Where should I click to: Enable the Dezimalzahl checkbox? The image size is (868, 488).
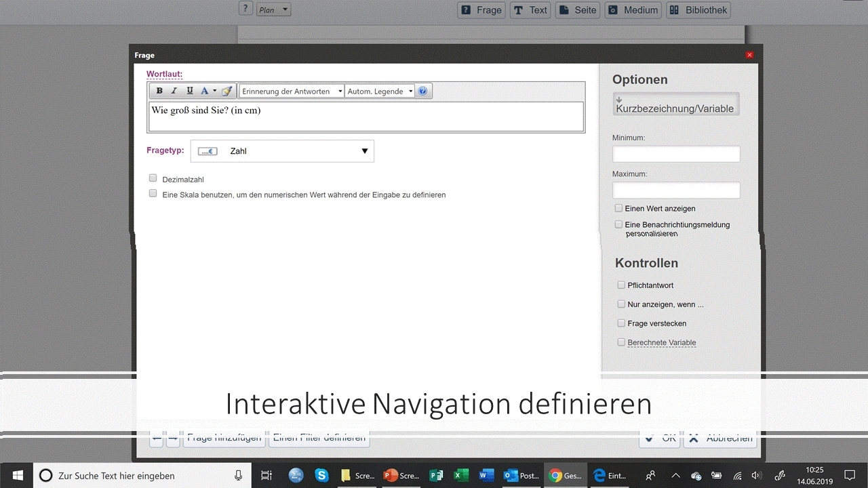point(153,178)
